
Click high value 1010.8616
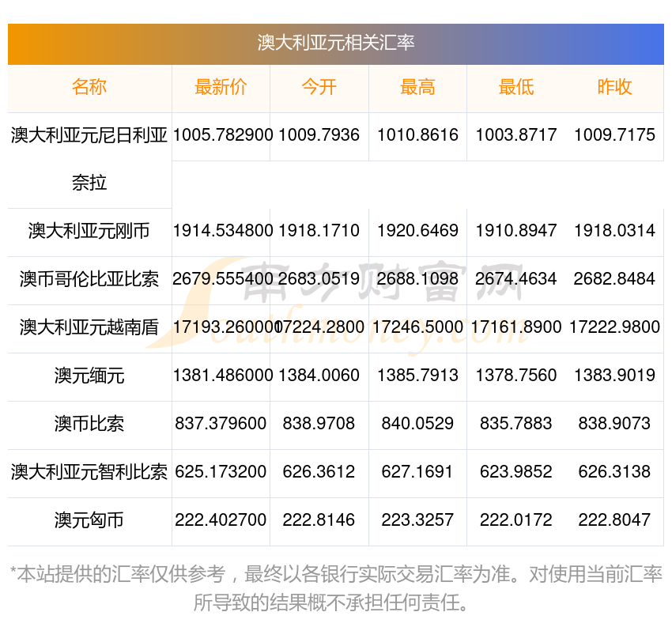(417, 135)
